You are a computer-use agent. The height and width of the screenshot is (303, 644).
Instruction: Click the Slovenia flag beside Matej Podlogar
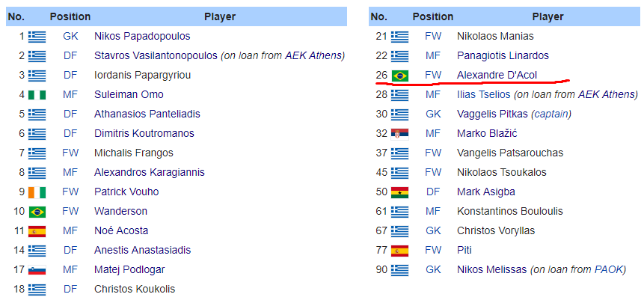tap(37, 270)
